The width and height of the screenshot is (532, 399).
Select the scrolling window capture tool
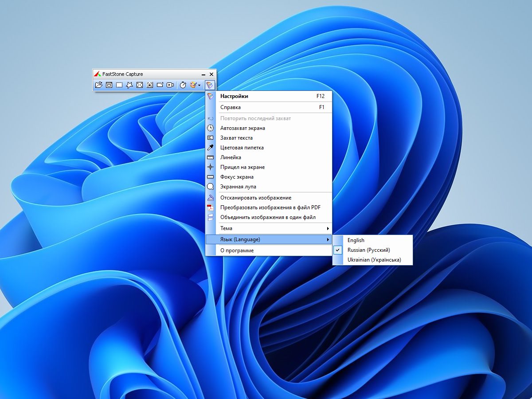[150, 85]
